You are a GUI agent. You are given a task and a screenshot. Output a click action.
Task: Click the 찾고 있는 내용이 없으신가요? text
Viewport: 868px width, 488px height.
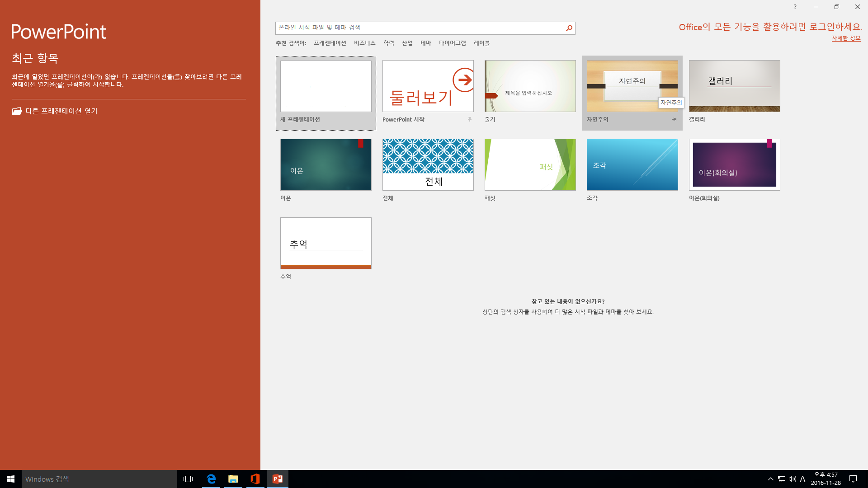[568, 301]
